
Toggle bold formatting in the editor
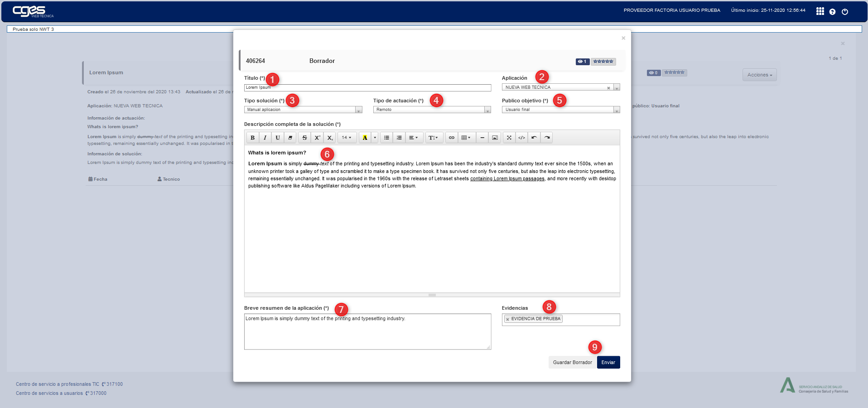(x=252, y=138)
